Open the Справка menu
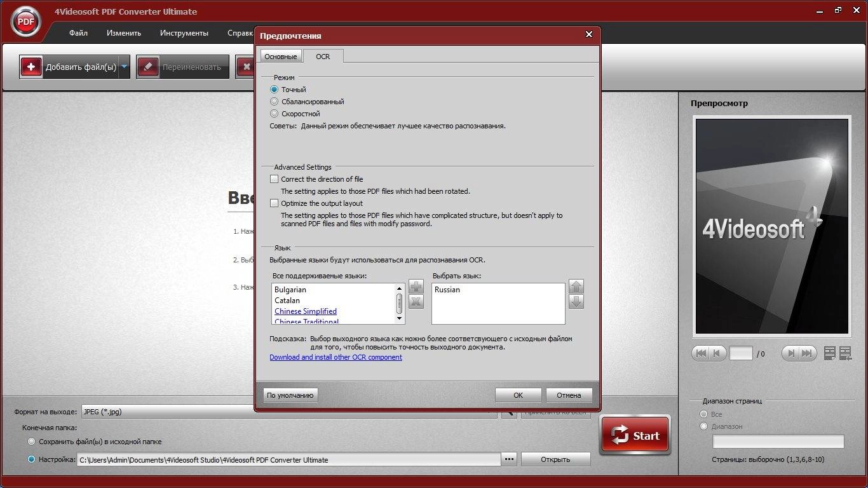868x488 pixels. click(240, 33)
